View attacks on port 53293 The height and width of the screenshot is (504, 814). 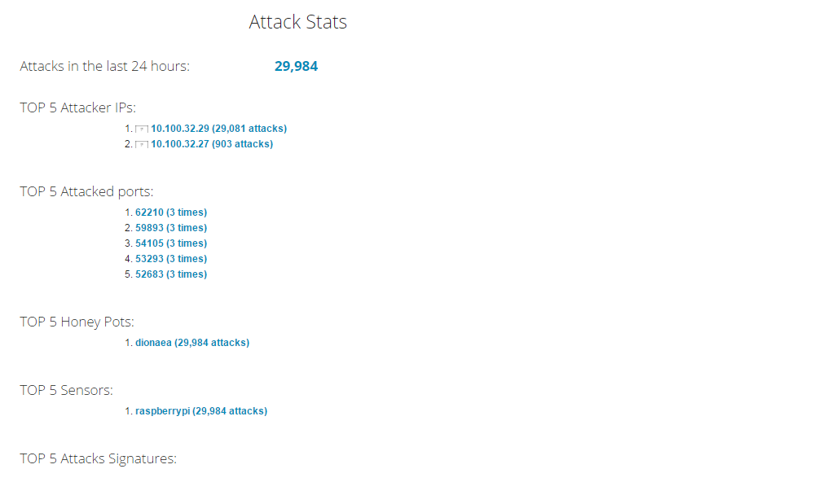(171, 259)
